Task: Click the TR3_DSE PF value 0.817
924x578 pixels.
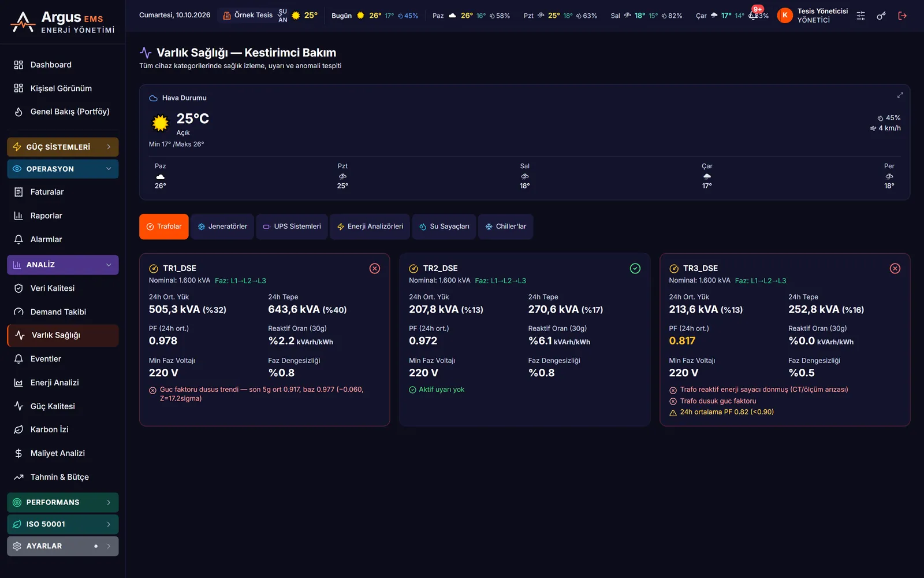Action: 682,341
